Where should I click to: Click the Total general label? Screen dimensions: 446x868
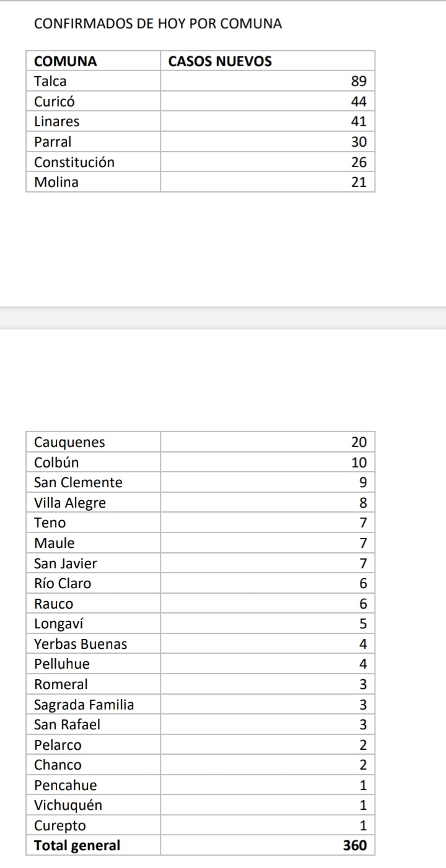[77, 845]
